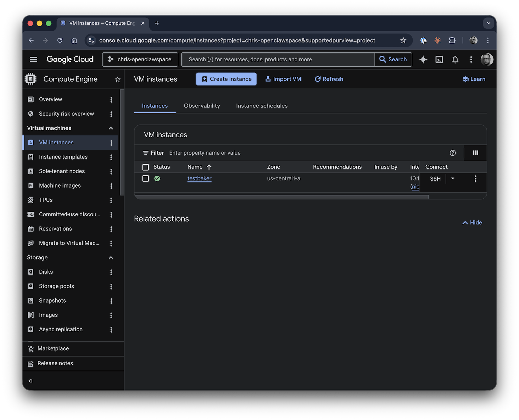
Task: Collapse the sidebar with the bottom arrow icon
Action: point(30,381)
